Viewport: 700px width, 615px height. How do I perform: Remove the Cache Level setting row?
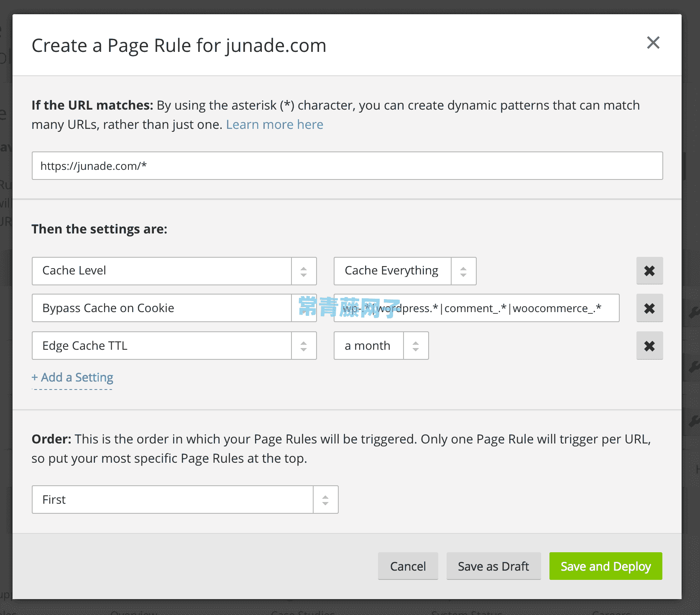(649, 271)
